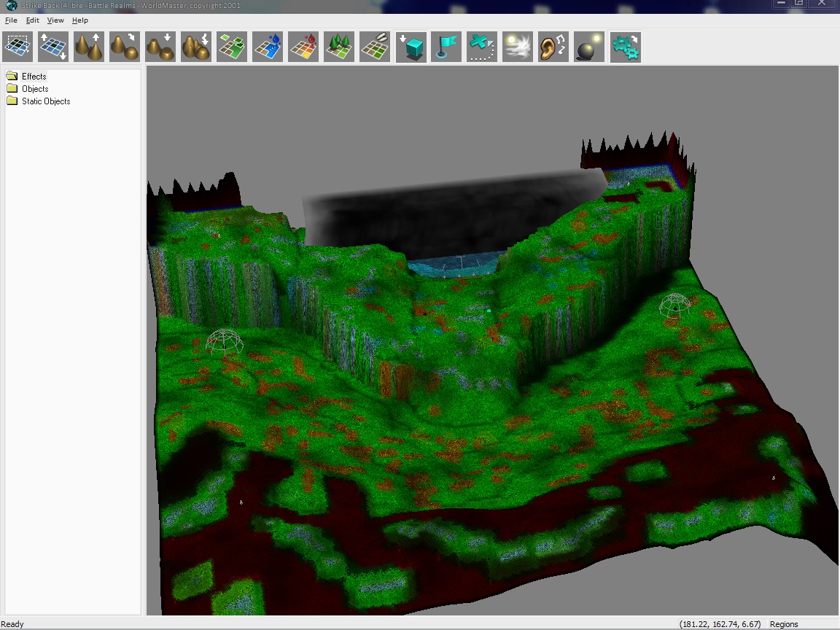This screenshot has height=630, width=840.
Task: Click the Effects folder icon
Action: click(12, 76)
